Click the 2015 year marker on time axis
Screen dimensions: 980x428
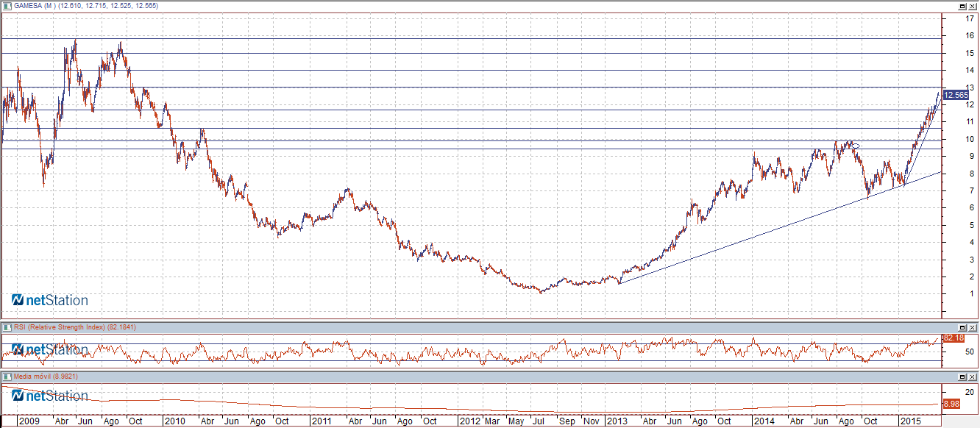911,421
